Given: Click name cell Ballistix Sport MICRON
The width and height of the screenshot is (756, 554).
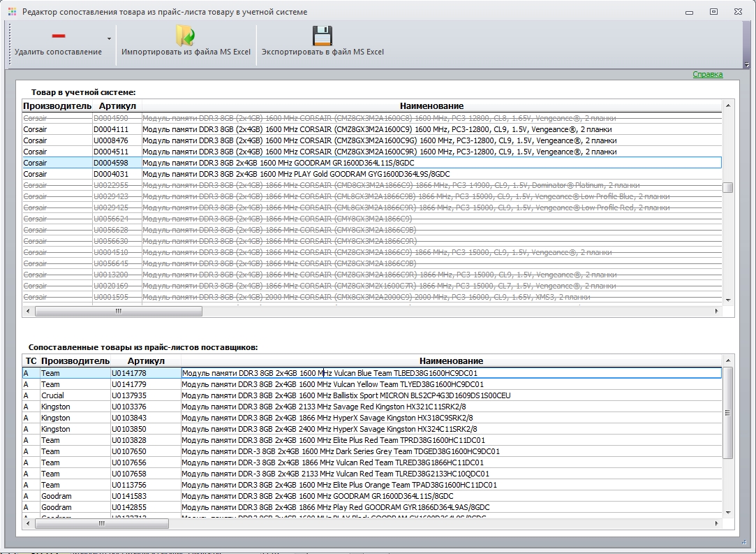Looking at the screenshot, I should click(x=451, y=395).
